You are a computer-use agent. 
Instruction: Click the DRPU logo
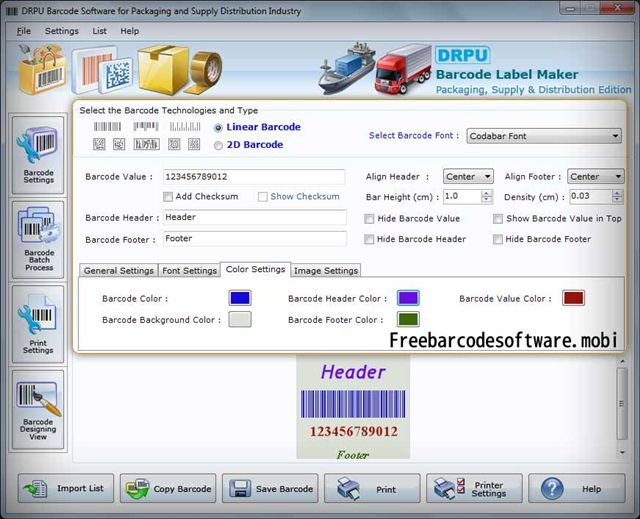[x=462, y=55]
